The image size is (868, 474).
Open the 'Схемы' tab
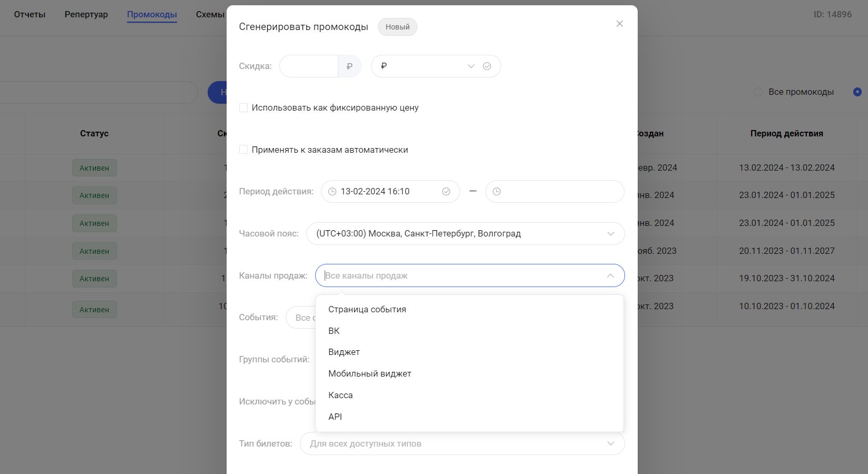point(210,15)
